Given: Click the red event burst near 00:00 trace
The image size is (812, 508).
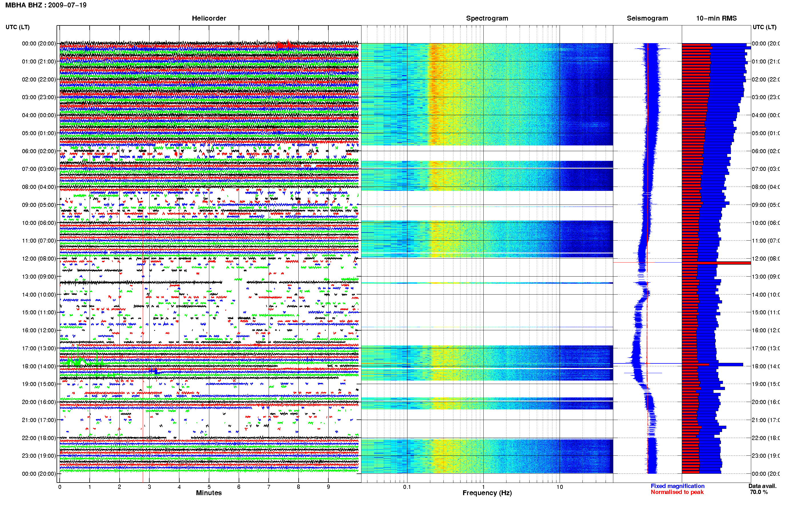Looking at the screenshot, I should [286, 45].
